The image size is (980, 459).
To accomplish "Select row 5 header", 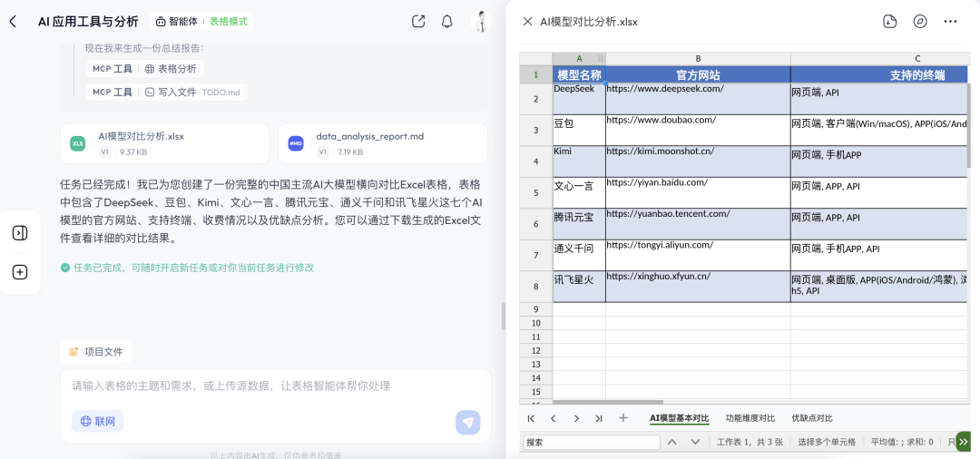I will (535, 193).
